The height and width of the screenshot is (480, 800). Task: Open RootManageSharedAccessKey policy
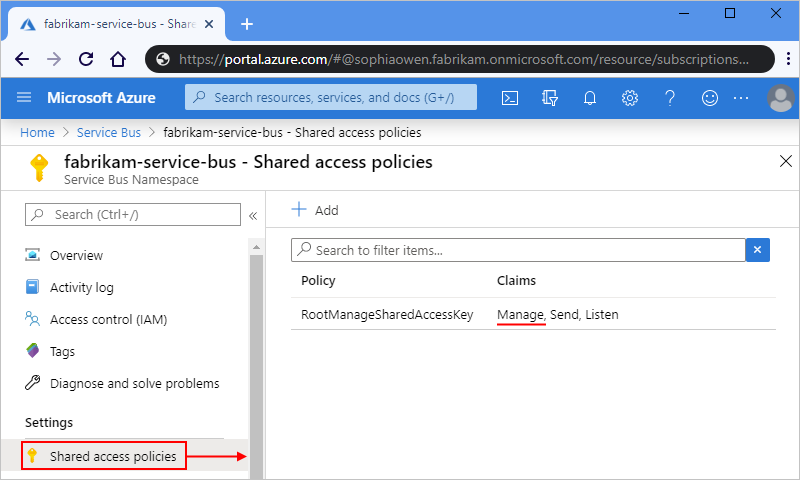[387, 314]
